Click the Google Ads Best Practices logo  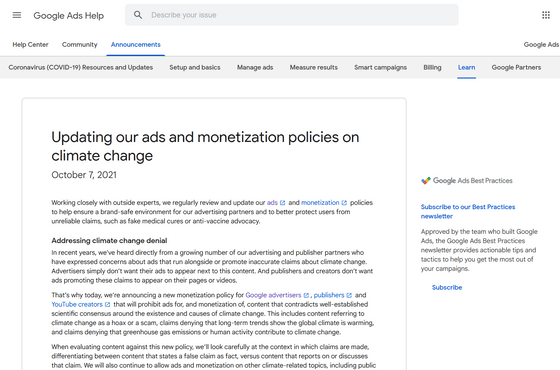coord(467,181)
